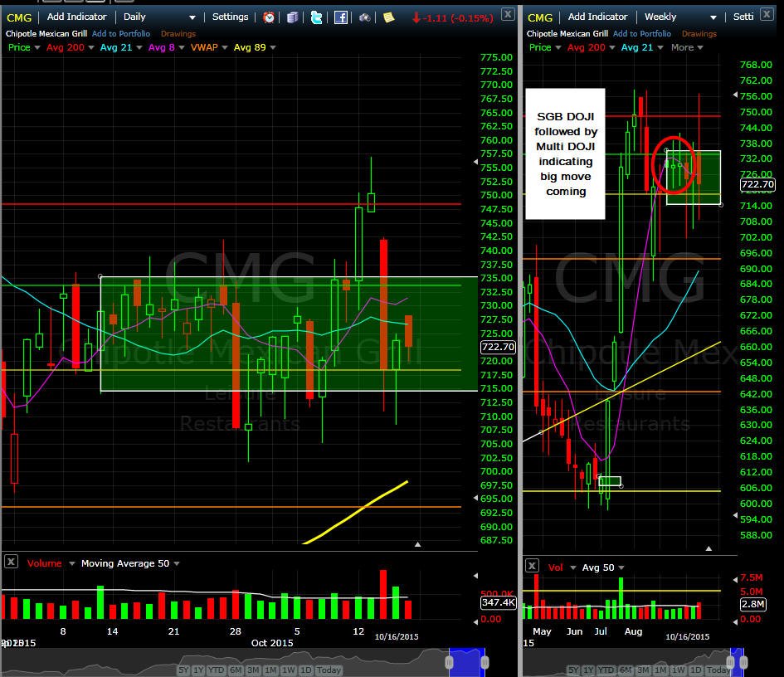The width and height of the screenshot is (784, 677).
Task: Open the alarm clock alert icon
Action: coord(269,17)
